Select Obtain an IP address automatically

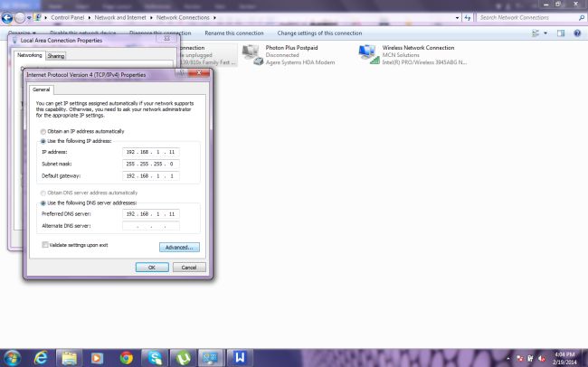43,132
